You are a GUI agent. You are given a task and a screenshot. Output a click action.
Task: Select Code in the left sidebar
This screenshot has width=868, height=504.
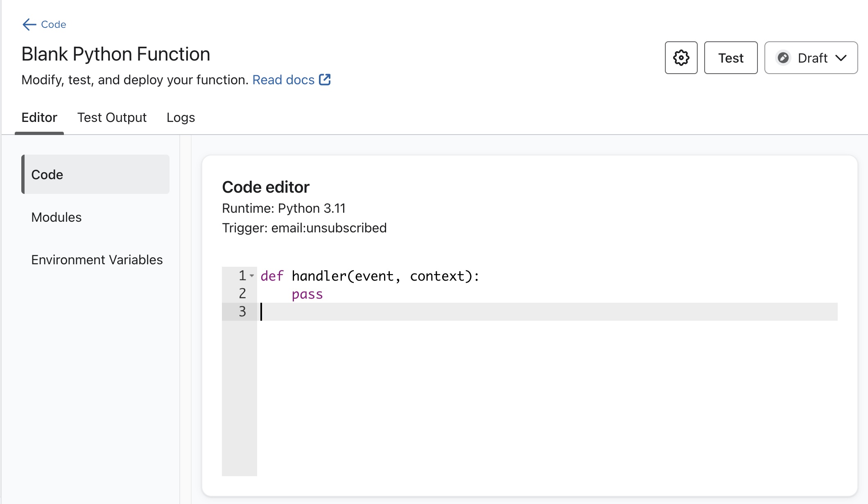(x=95, y=174)
